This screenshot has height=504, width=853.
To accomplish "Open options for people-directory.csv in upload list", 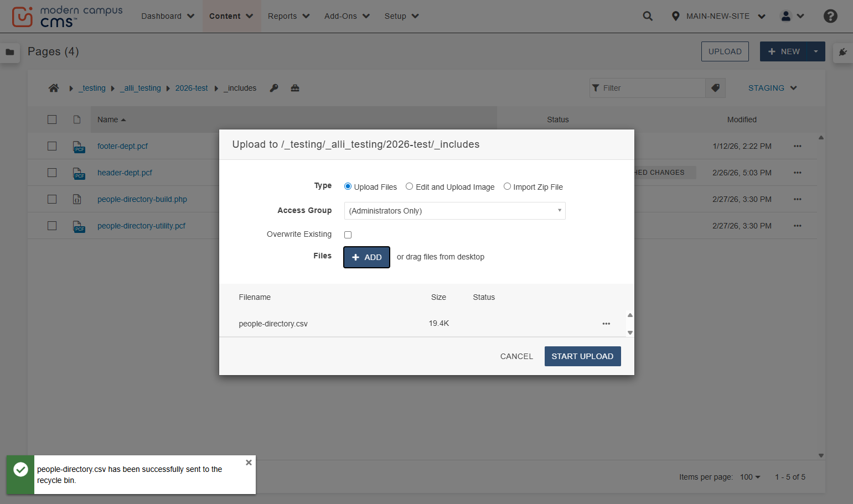I will tap(606, 324).
